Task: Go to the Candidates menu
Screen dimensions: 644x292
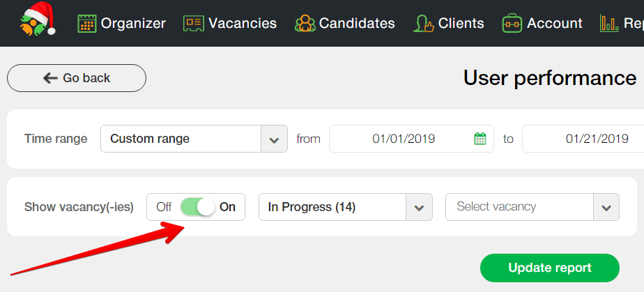Action: [357, 24]
